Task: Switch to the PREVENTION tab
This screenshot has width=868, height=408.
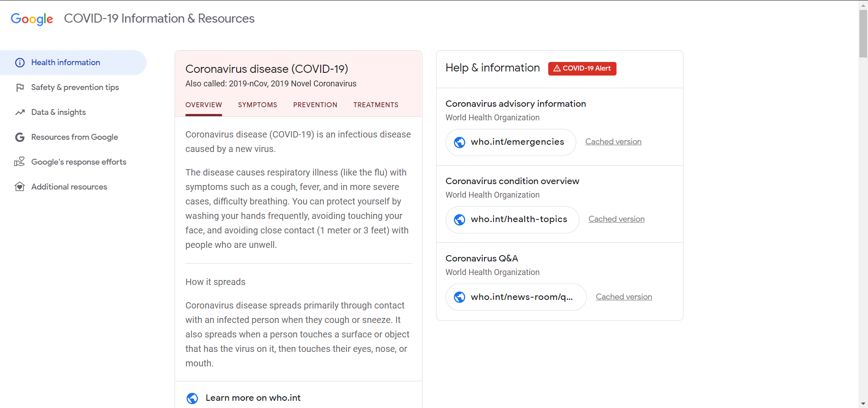Action: pos(315,105)
